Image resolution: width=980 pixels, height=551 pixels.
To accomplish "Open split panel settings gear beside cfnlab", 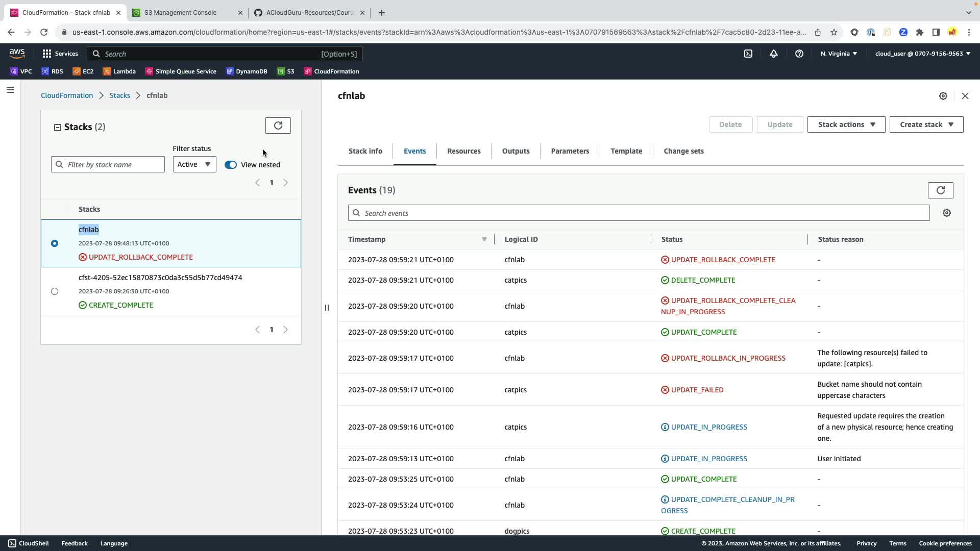I will (943, 96).
